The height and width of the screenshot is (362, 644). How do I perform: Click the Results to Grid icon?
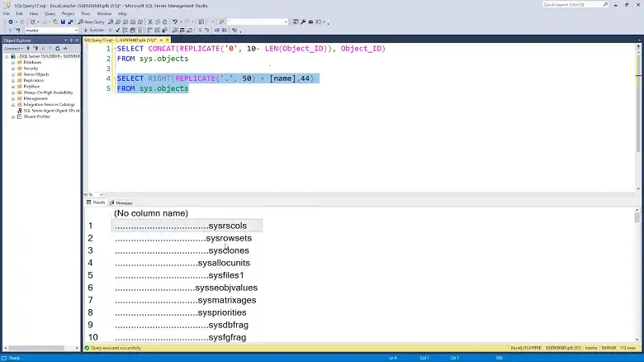coord(182,30)
